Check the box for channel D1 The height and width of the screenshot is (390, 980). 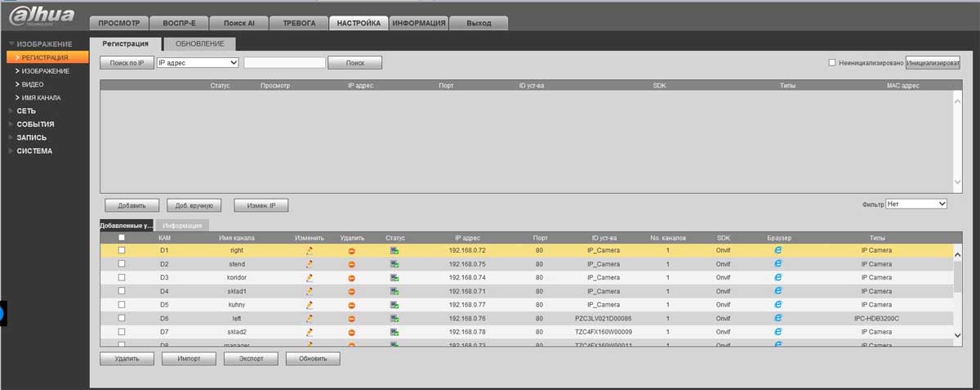(122, 250)
